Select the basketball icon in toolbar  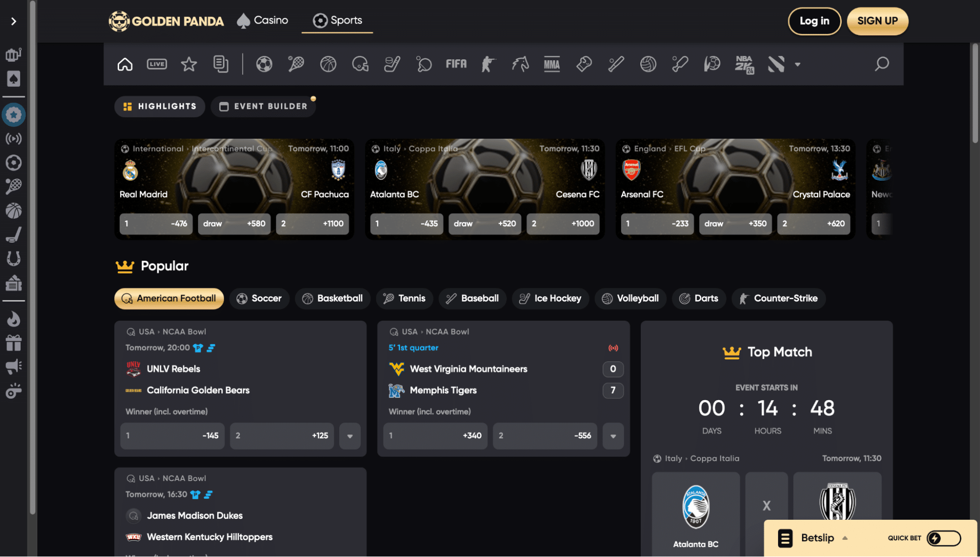pyautogui.click(x=328, y=64)
